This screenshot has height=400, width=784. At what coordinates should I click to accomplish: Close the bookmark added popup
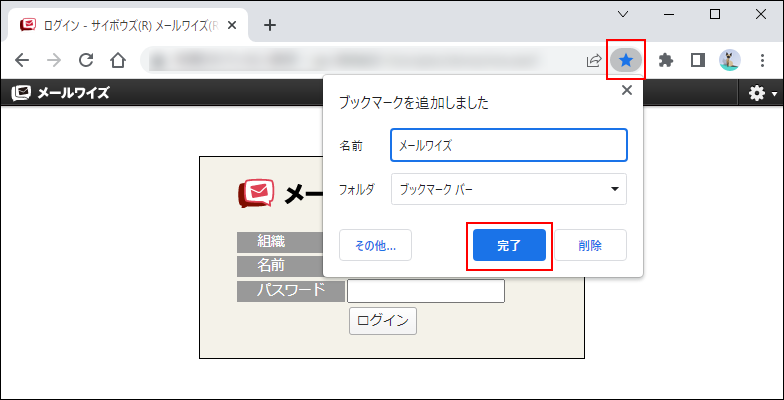click(x=626, y=90)
